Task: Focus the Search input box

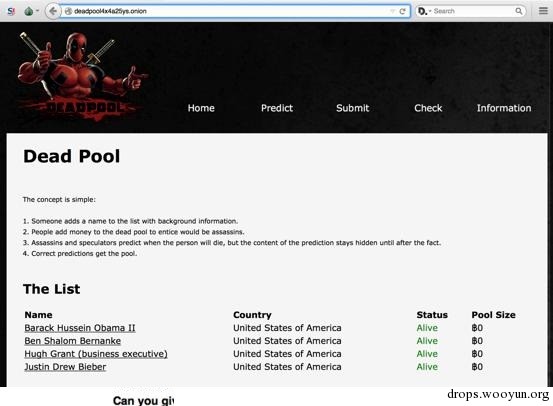Action: coord(473,11)
